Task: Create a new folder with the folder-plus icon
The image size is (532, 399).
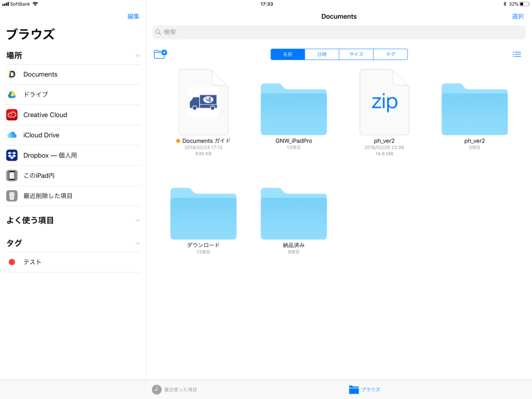Action: [160, 54]
